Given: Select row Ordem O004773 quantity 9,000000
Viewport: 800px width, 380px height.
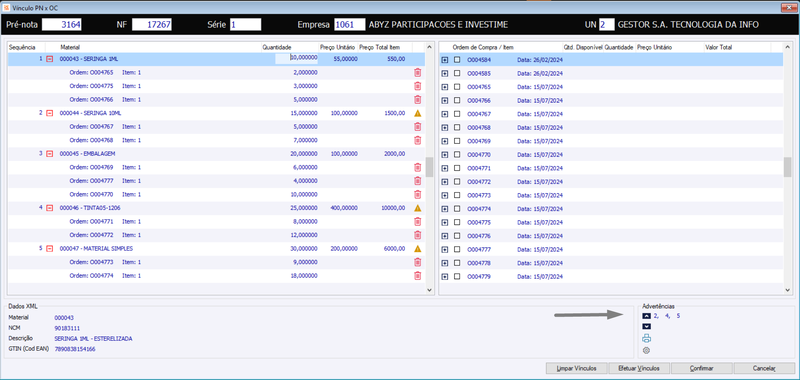Looking at the screenshot, I should tap(216, 262).
